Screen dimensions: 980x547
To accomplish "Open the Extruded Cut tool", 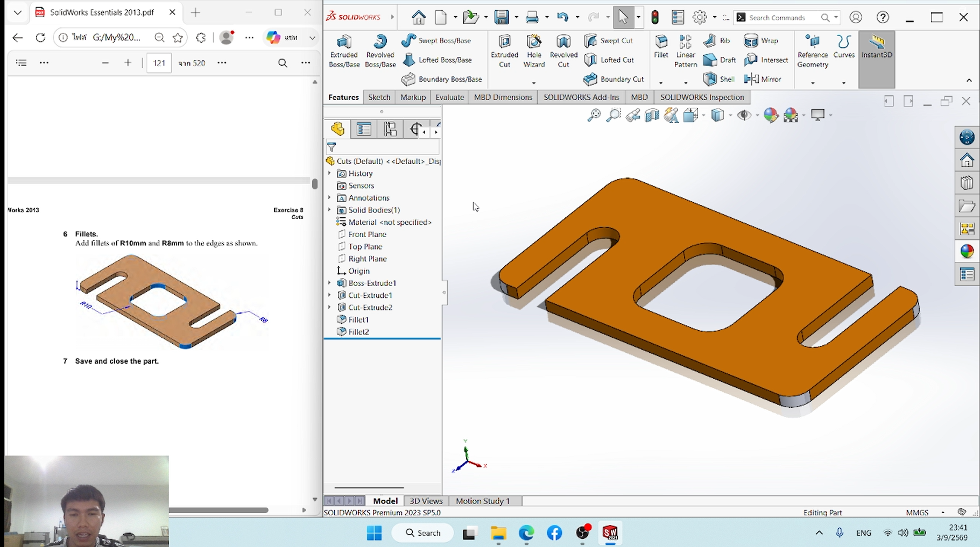I will tap(504, 52).
